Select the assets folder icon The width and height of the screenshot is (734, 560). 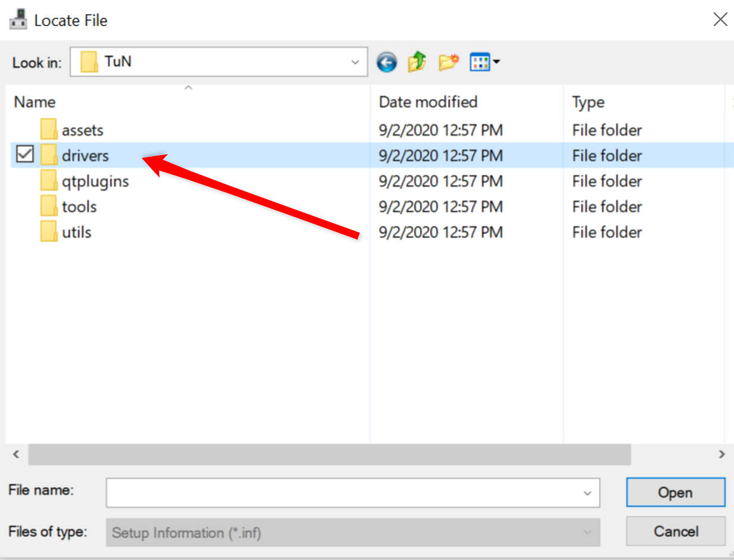(x=49, y=129)
